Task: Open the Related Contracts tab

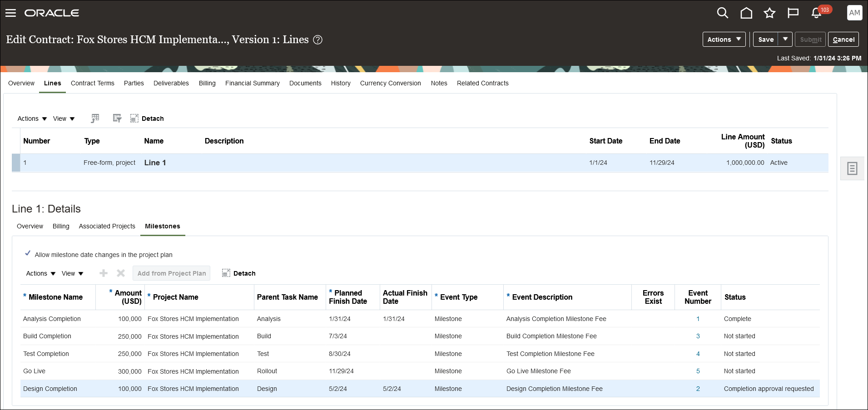Action: click(x=483, y=83)
